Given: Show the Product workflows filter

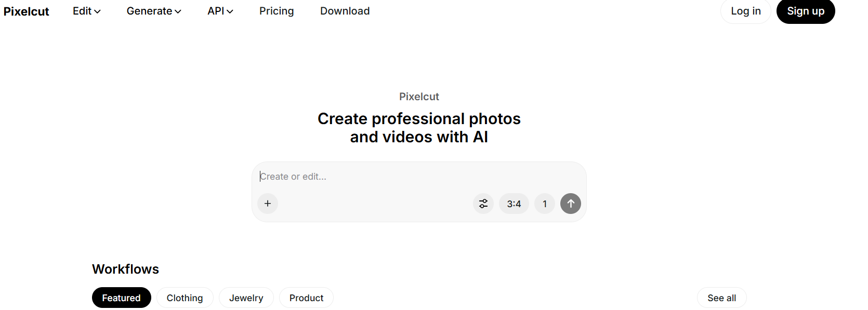Looking at the screenshot, I should [x=306, y=298].
